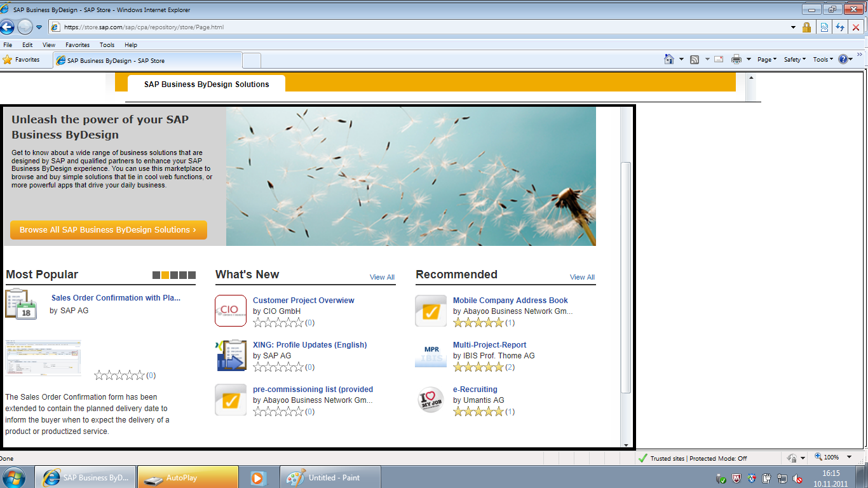The width and height of the screenshot is (868, 488).
Task: Click the Favorites star button
Action: [21, 60]
